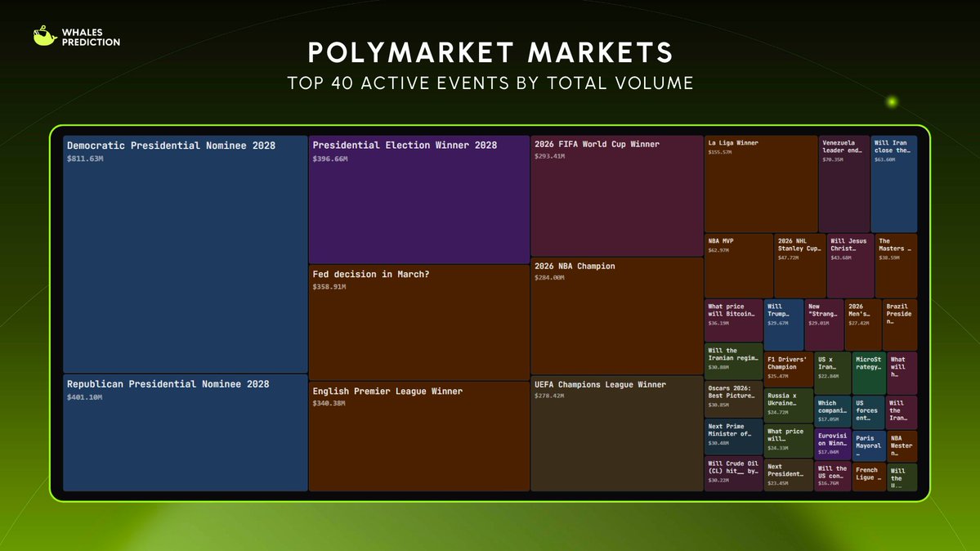
Task: Select the La Liga Winner tile
Action: (761, 184)
